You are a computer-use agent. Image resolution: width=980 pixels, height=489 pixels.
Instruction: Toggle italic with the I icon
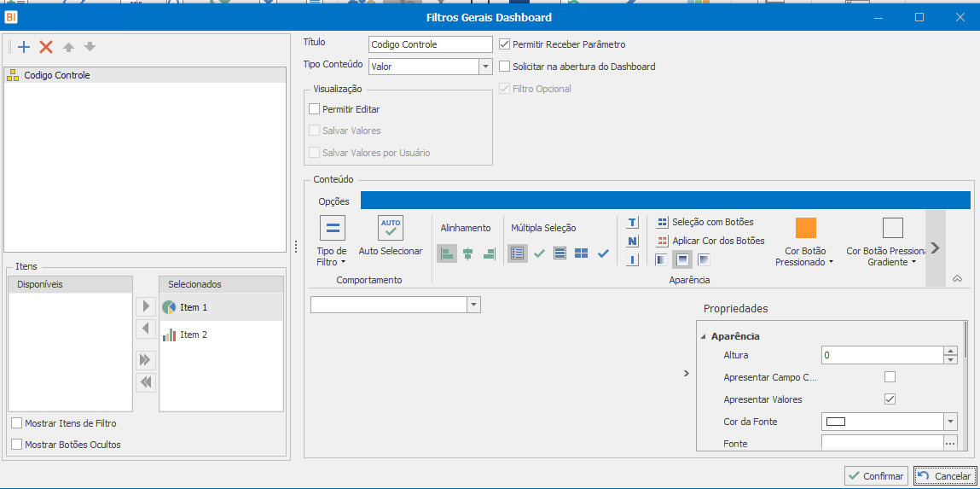(633, 259)
